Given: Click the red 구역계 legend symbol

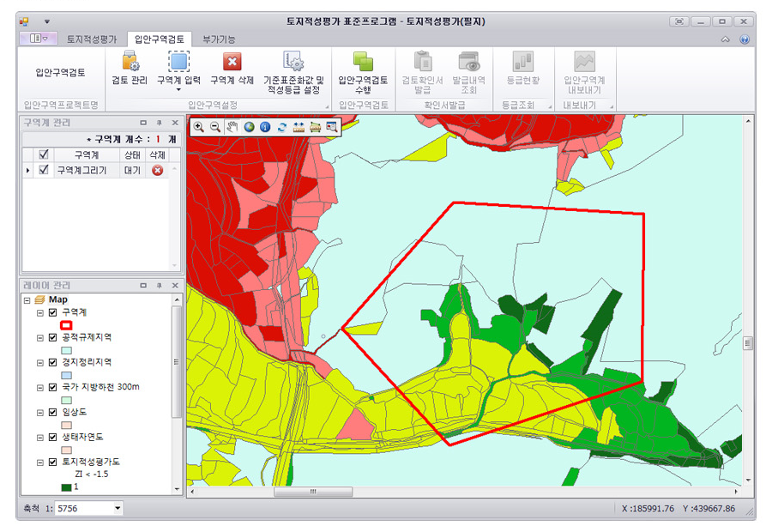Looking at the screenshot, I should (66, 325).
